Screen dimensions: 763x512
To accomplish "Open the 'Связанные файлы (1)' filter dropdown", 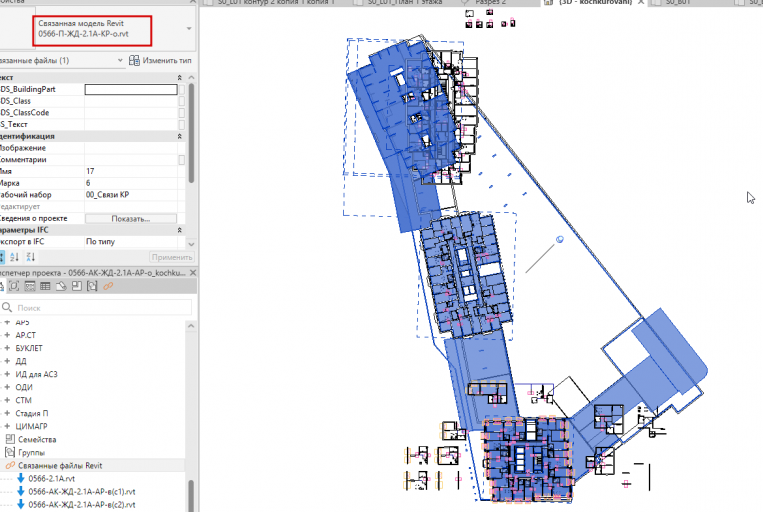I will pos(120,60).
